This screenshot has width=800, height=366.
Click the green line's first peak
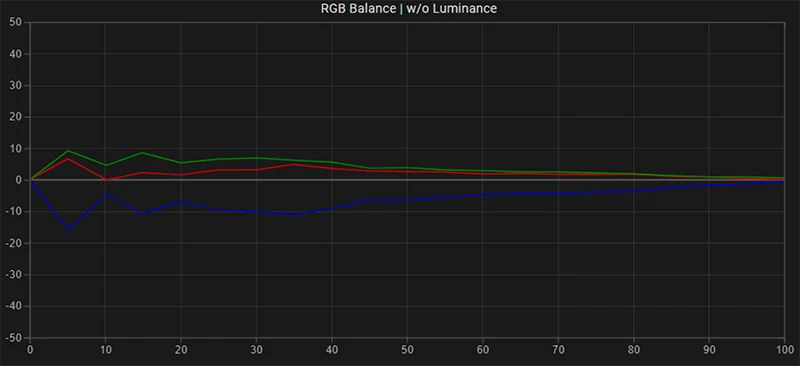tap(68, 151)
